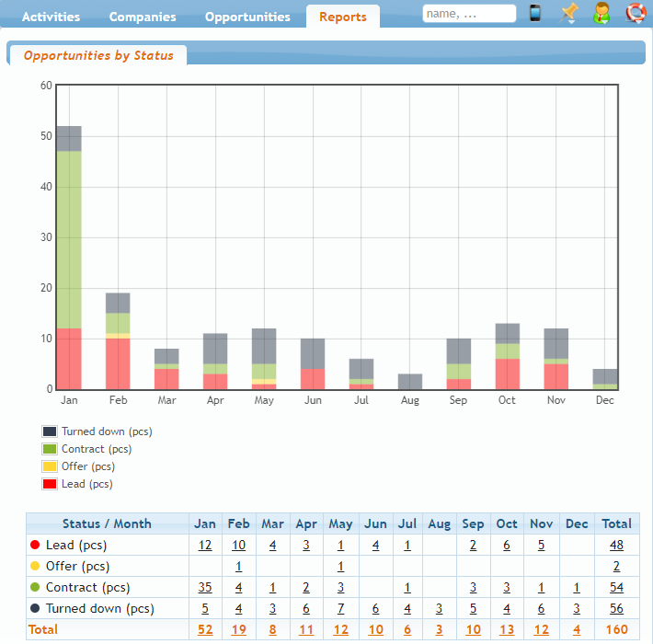
Task: Click the mobile phone icon
Action: (535, 14)
